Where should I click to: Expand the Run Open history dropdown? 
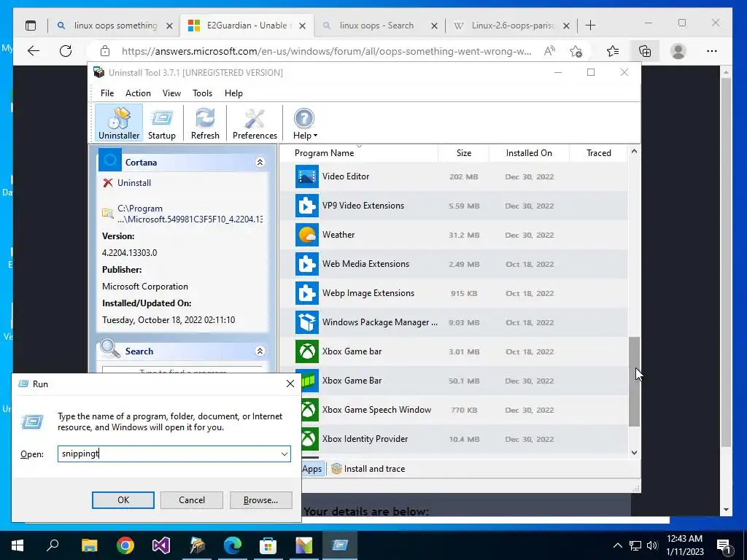(x=285, y=454)
